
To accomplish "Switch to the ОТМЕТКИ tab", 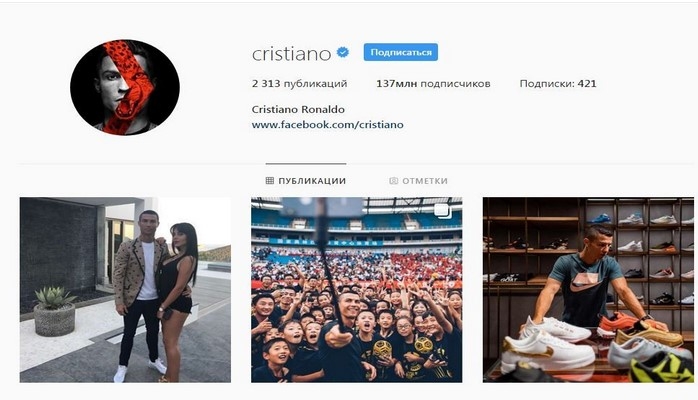I will click(x=418, y=181).
